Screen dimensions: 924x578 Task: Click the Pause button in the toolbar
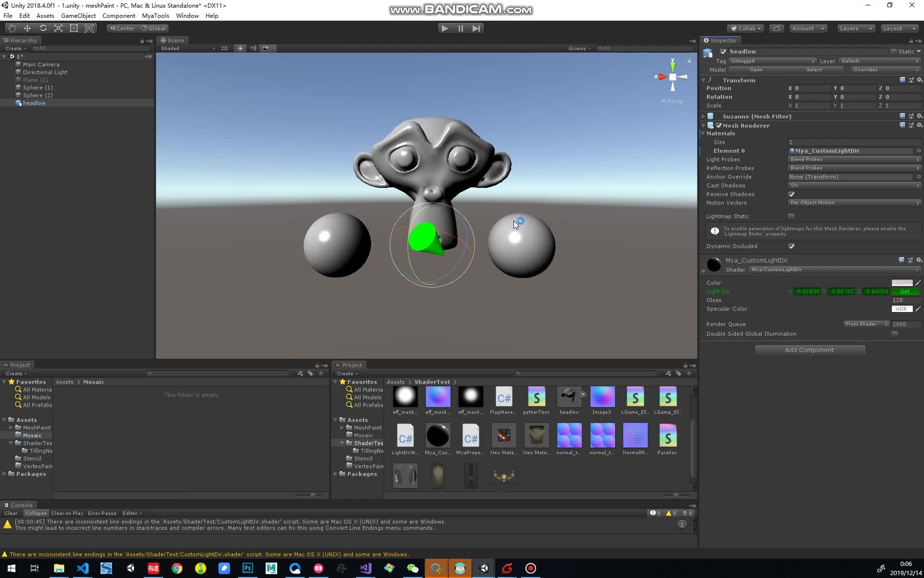(461, 28)
